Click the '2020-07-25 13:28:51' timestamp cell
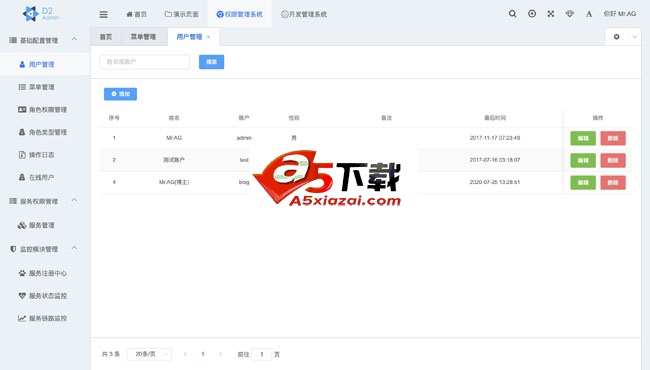 (x=495, y=182)
